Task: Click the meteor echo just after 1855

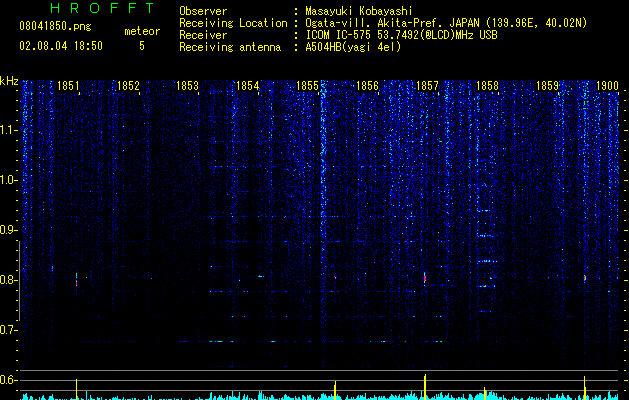Action: click(335, 277)
